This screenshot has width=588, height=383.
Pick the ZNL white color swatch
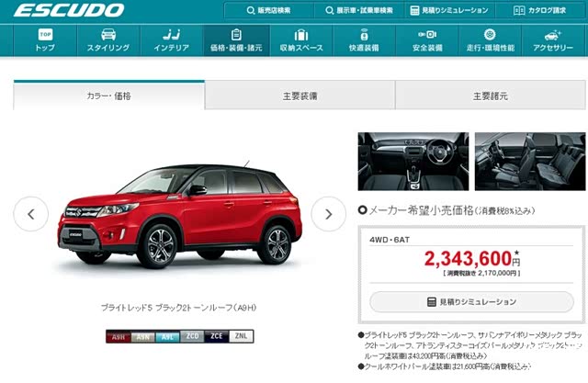pyautogui.click(x=241, y=336)
